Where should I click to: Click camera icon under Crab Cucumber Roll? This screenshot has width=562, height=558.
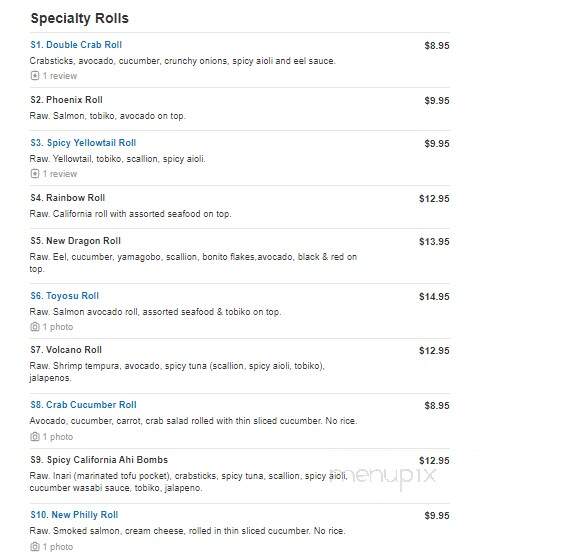point(35,437)
